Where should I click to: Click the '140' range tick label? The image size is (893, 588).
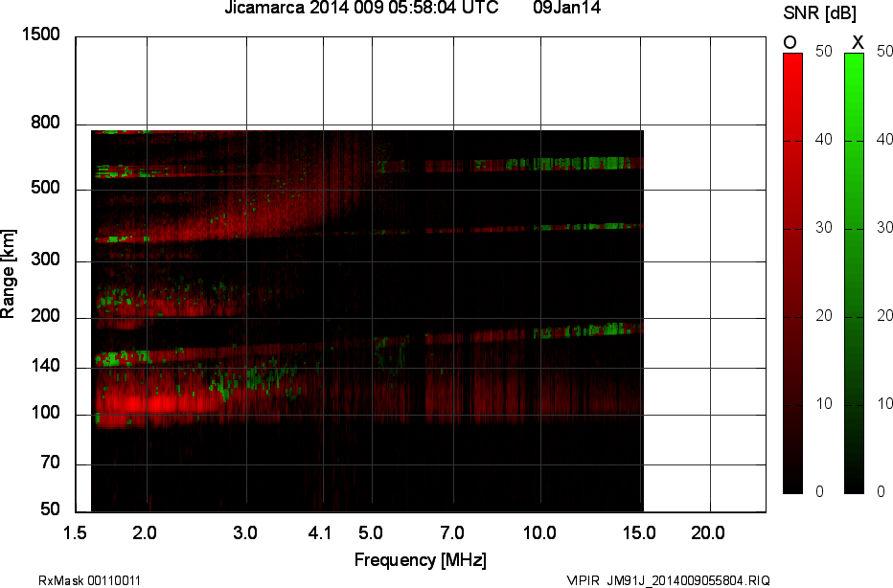tap(46, 366)
